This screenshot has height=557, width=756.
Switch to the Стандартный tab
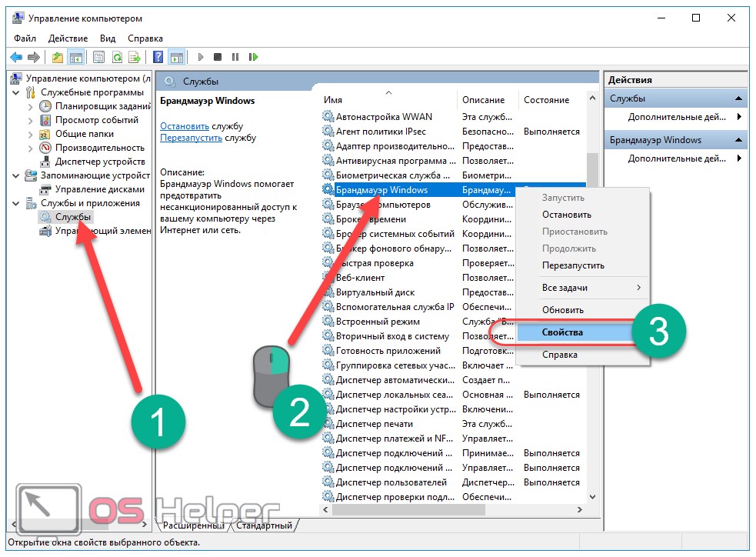pyautogui.click(x=265, y=525)
